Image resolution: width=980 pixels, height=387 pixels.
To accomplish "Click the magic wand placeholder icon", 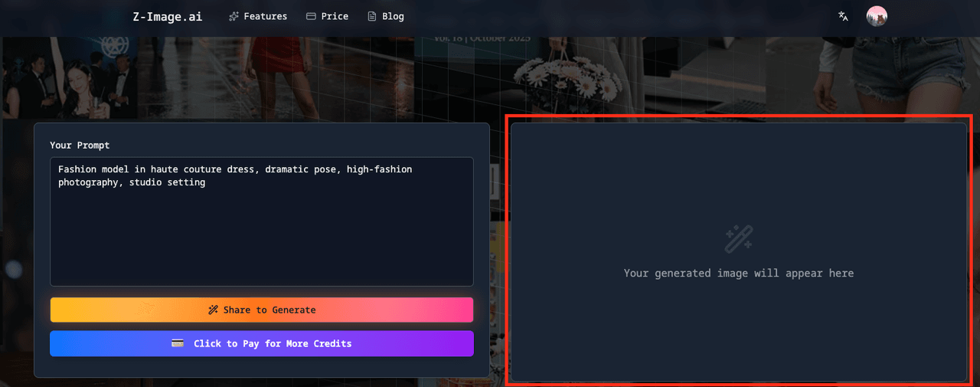I will 739,239.
